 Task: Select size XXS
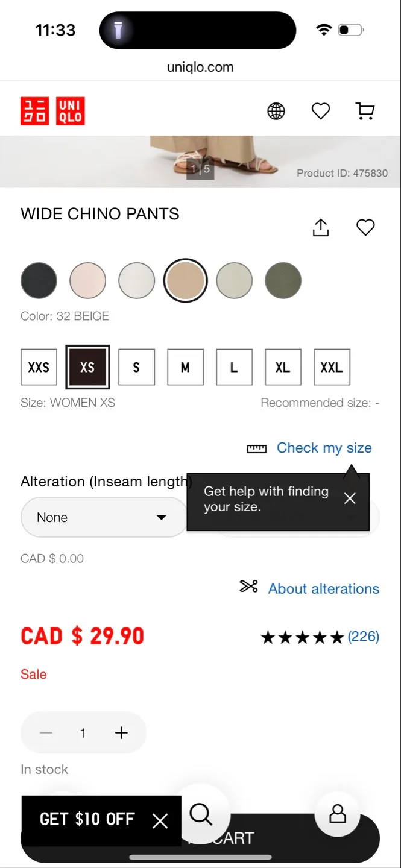tap(39, 367)
